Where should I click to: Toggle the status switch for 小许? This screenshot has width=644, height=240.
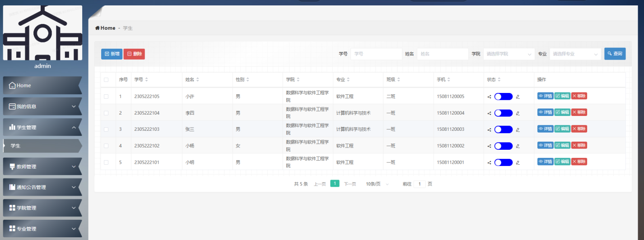504,97
